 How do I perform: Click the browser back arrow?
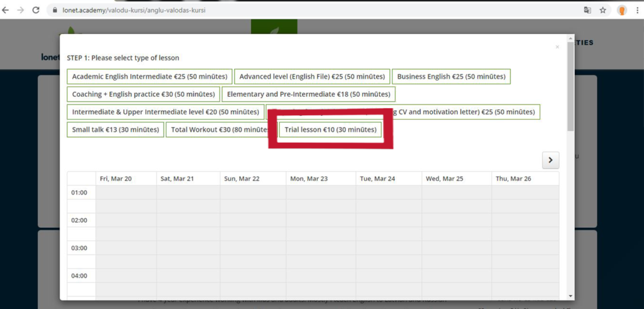(6, 10)
